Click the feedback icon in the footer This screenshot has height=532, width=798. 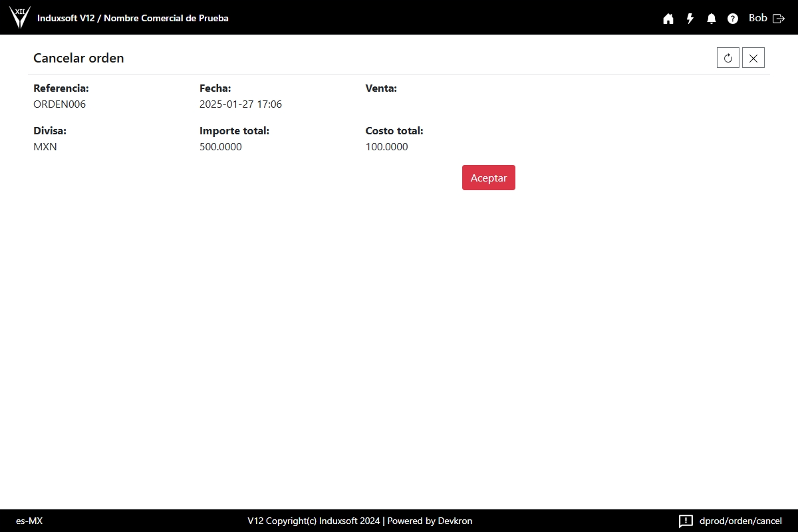click(x=686, y=521)
